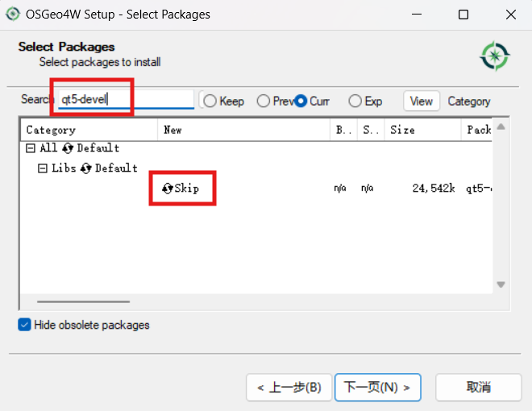Select the Curr radio button

click(301, 101)
